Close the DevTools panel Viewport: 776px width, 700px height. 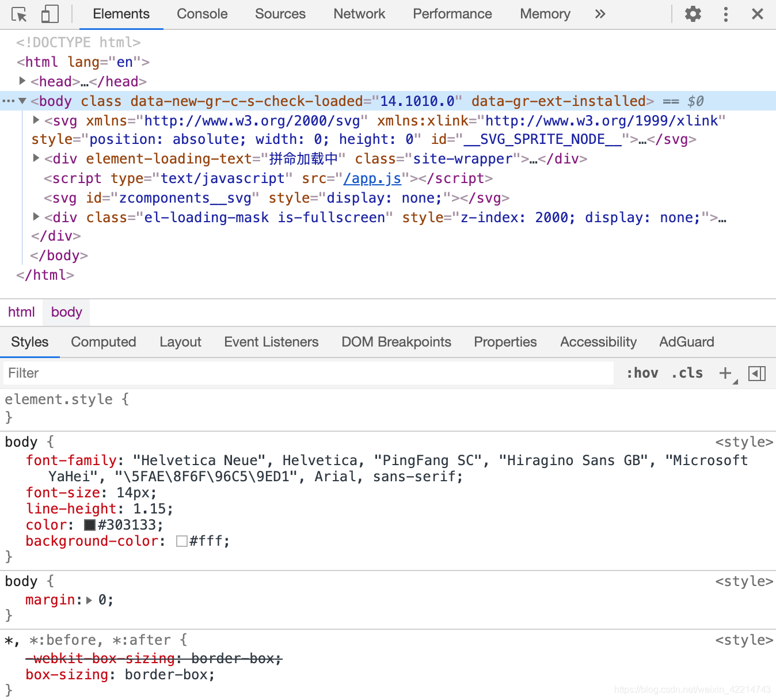click(x=758, y=14)
